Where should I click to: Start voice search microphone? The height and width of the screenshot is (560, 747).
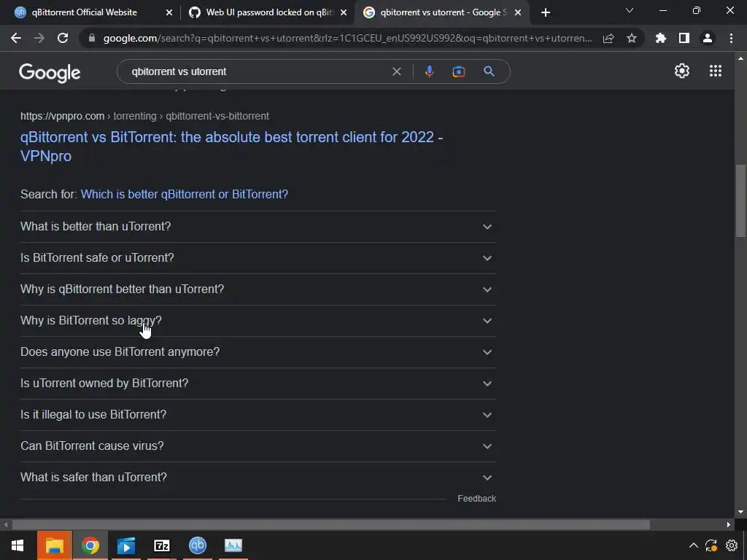point(429,71)
